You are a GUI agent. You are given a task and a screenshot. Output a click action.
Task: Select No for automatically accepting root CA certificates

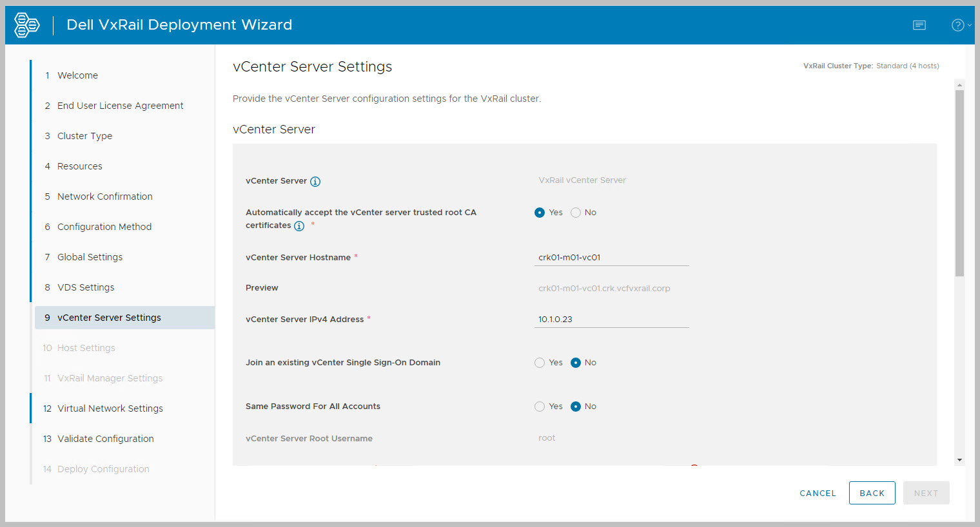point(576,213)
